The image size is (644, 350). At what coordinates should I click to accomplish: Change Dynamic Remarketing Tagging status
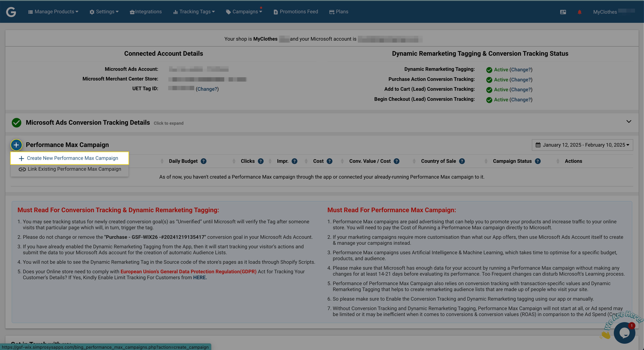pos(521,70)
